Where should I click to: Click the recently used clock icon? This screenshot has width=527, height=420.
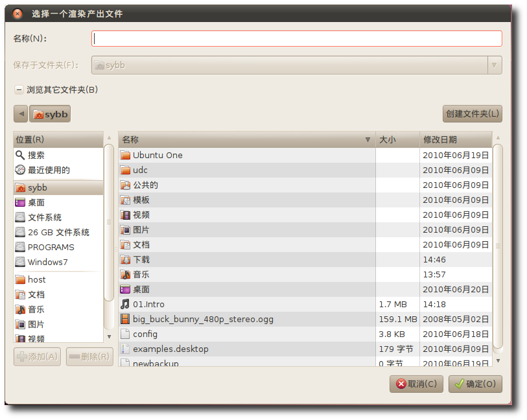coord(20,170)
